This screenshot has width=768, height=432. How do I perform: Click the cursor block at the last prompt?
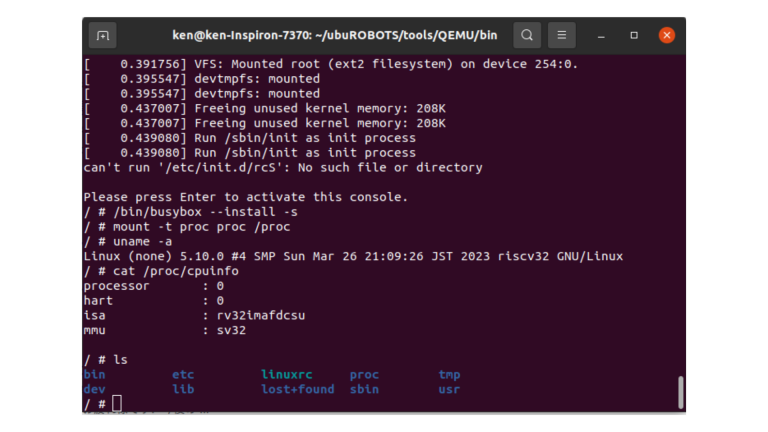pos(117,403)
